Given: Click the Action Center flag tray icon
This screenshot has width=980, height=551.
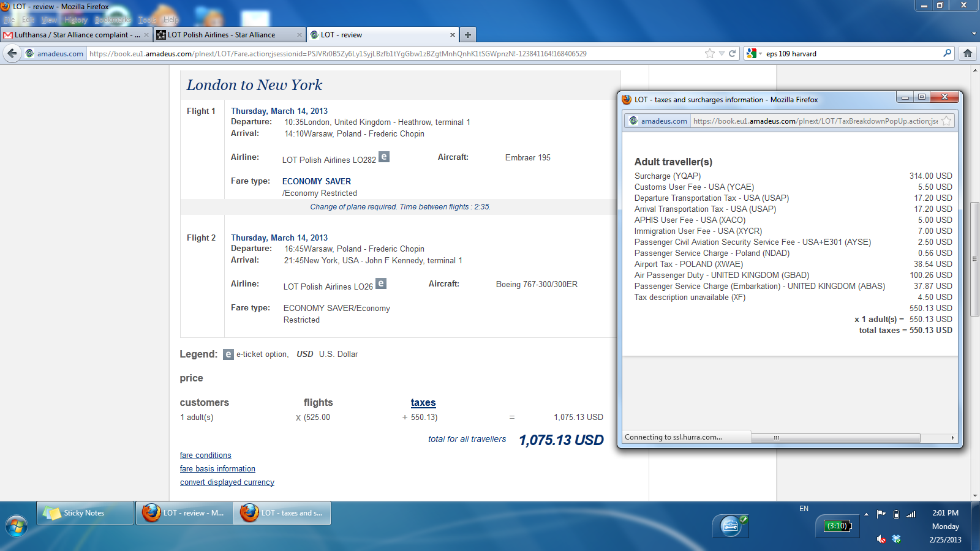Looking at the screenshot, I should (881, 514).
